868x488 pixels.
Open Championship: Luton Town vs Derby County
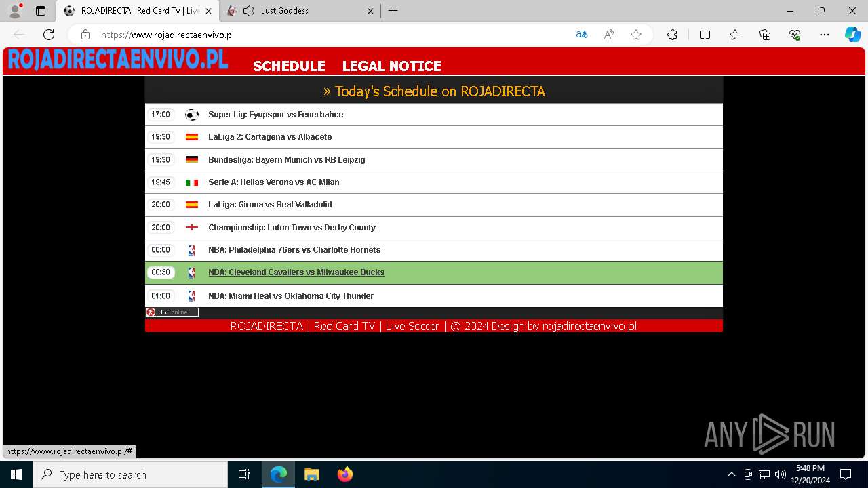coord(292,228)
